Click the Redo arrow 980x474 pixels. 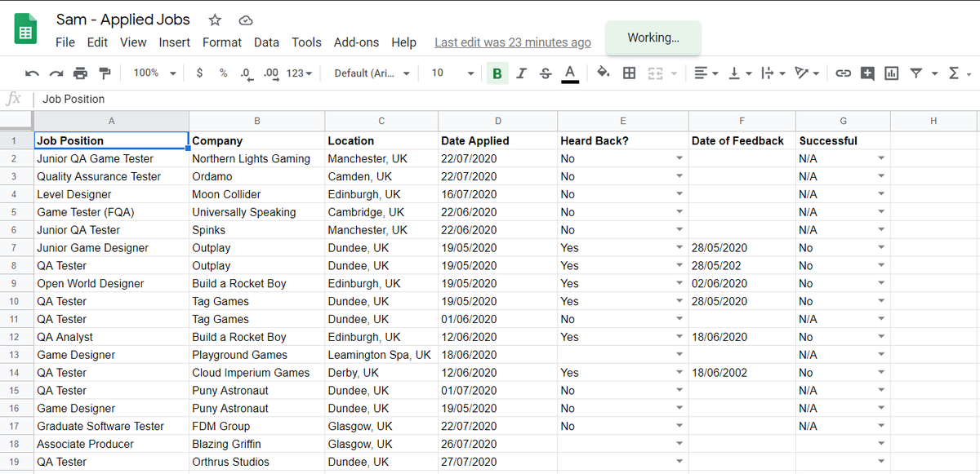(56, 73)
